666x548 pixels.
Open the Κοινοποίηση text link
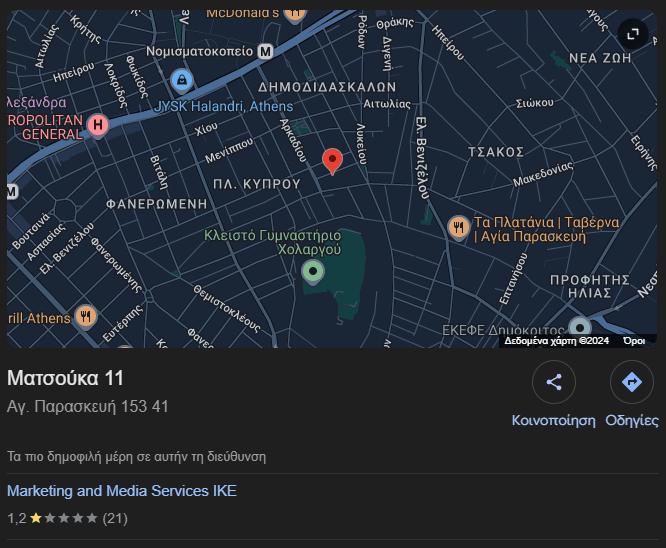point(553,421)
